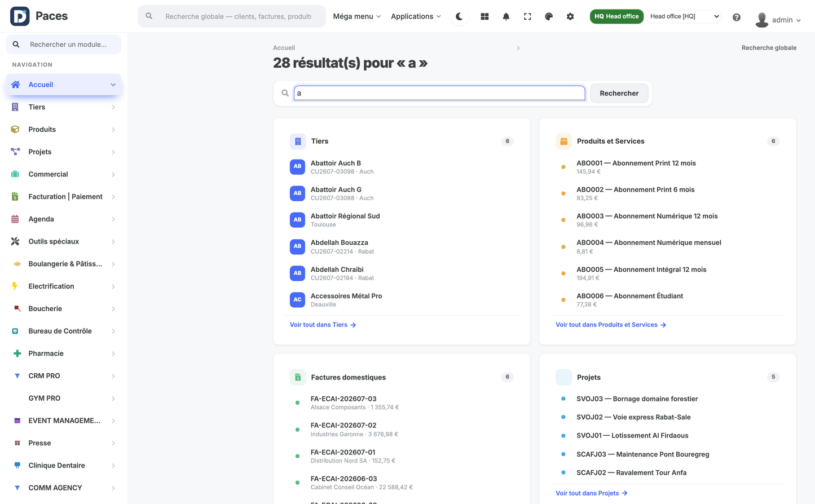Image resolution: width=815 pixels, height=504 pixels.
Task: Toggle dark mode moon icon
Action: [x=460, y=16]
